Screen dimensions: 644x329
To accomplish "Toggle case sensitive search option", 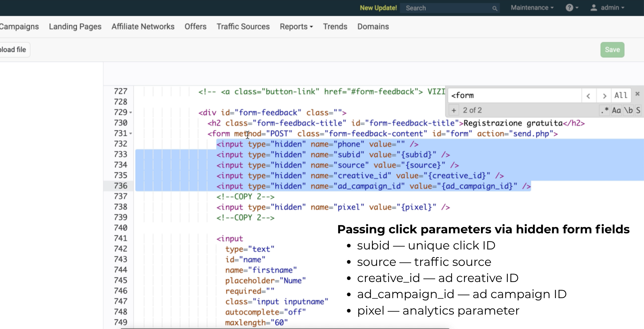I will pos(616,110).
